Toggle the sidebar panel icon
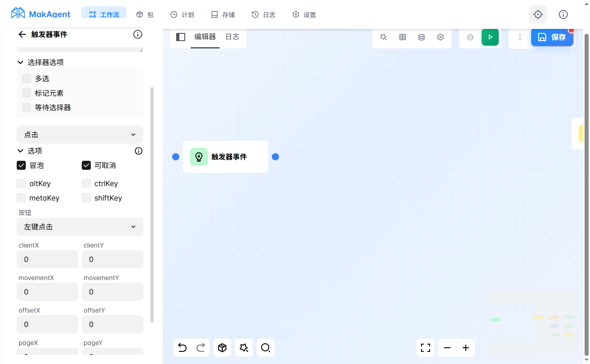The height and width of the screenshot is (364, 590). point(181,37)
